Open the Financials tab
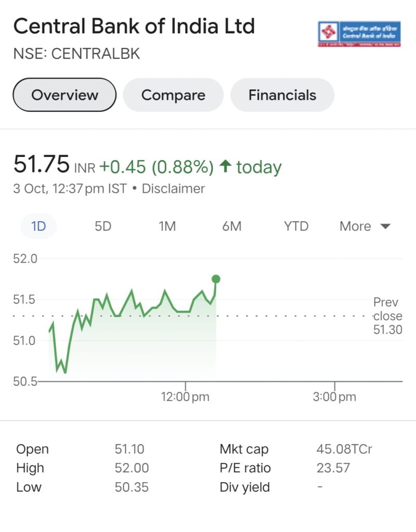Screen dimensions: 416x532 (x=282, y=95)
